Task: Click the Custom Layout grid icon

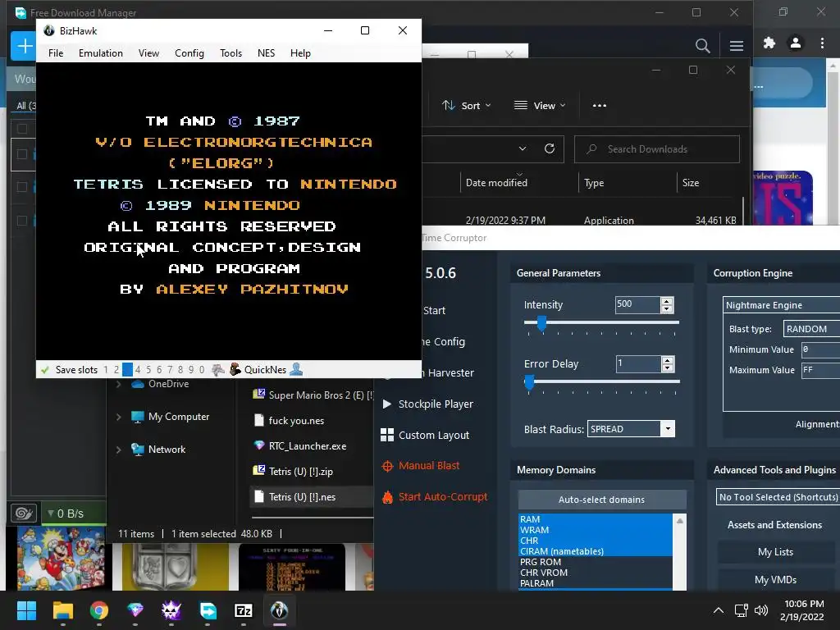Action: coord(387,435)
